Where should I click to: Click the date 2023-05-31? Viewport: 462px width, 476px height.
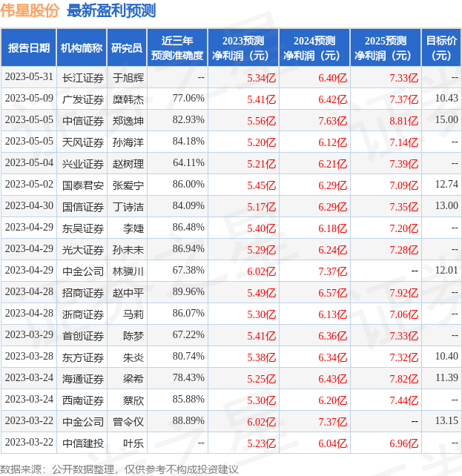pos(29,77)
